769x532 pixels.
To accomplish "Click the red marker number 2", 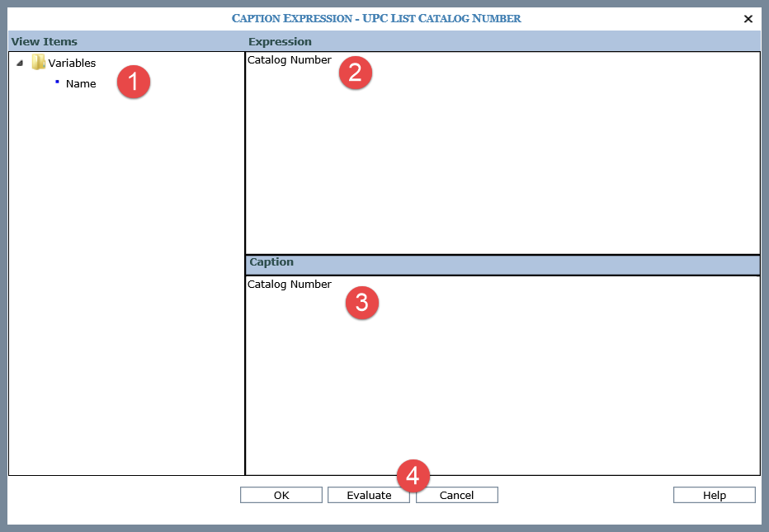I will coord(356,73).
